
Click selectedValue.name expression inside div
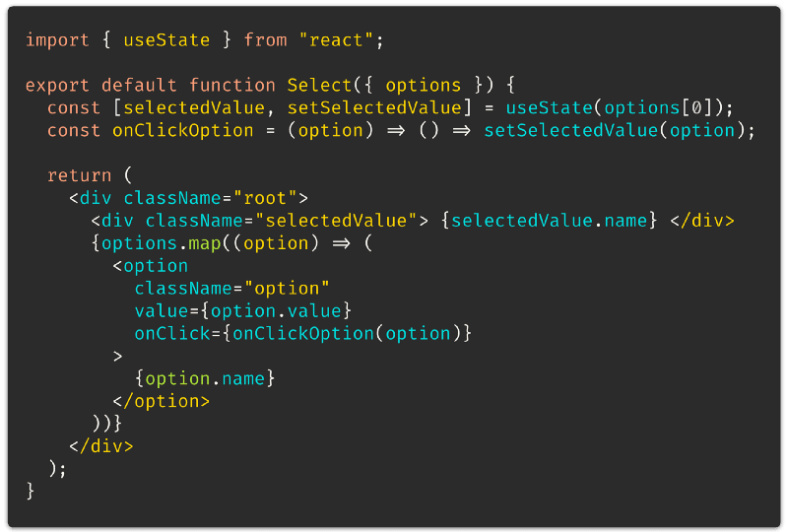(x=550, y=221)
